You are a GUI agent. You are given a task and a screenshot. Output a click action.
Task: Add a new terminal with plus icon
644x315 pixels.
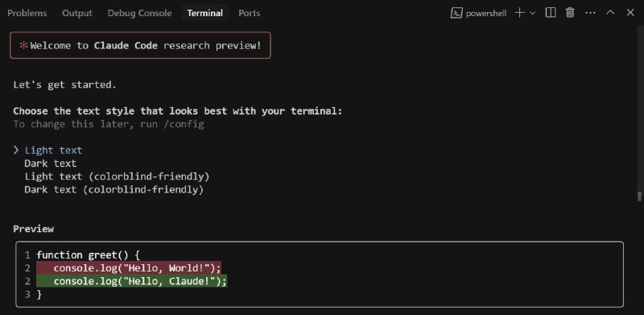click(519, 13)
